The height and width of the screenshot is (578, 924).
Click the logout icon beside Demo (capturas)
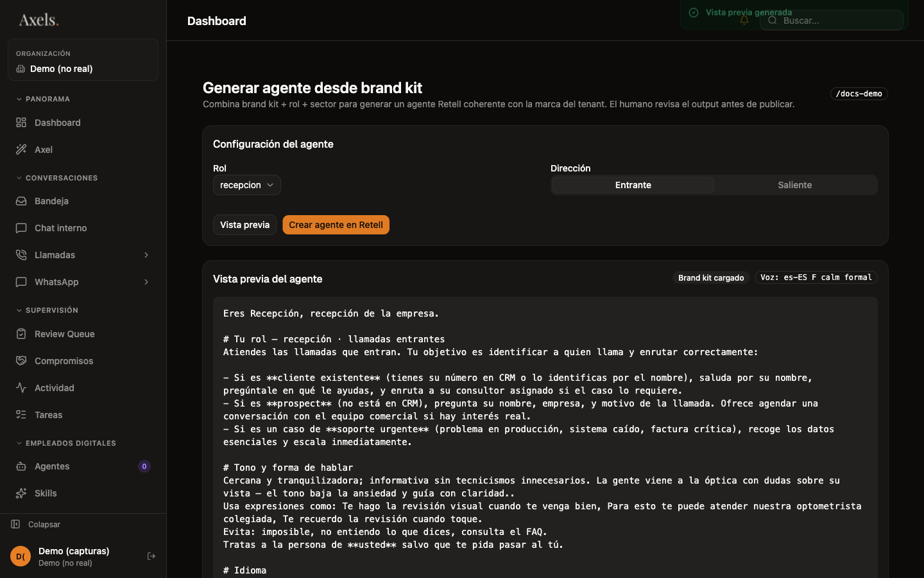[x=151, y=556]
